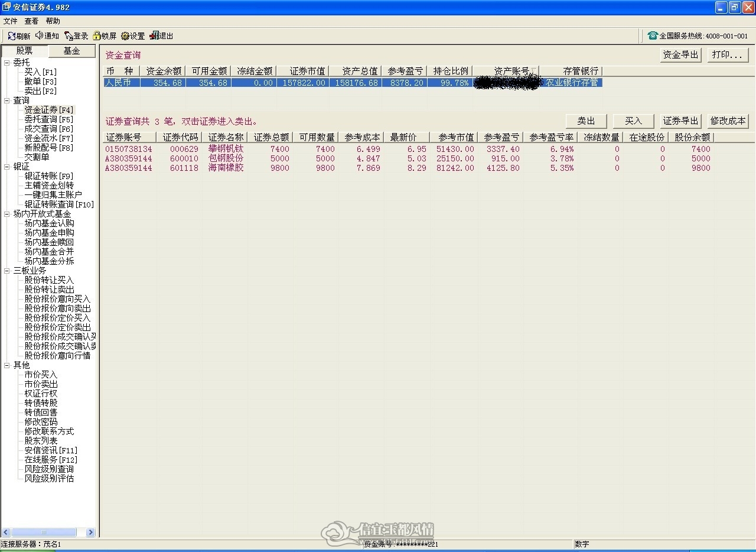The height and width of the screenshot is (552, 756).
Task: Select 银证转账[F9] in the tree
Action: coord(49,176)
